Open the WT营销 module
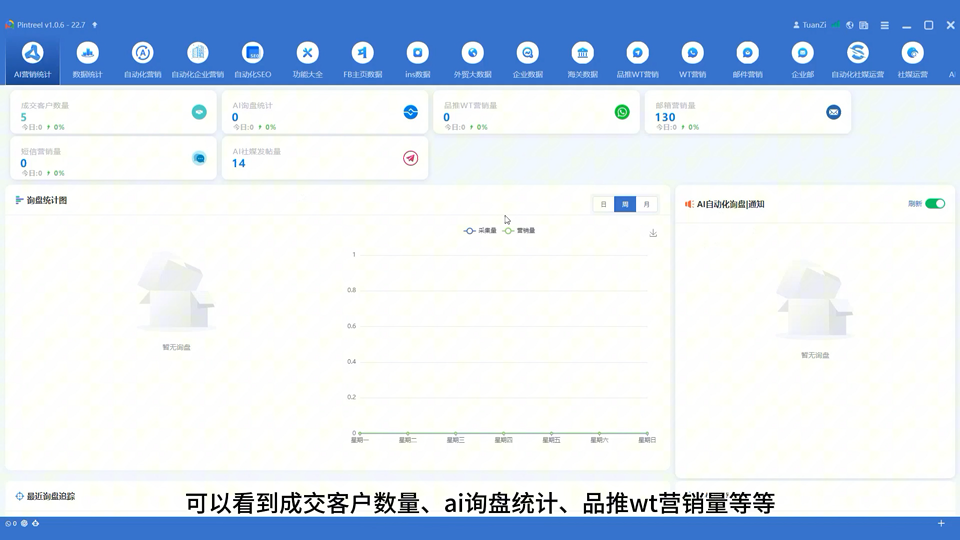The width and height of the screenshot is (960, 540). tap(692, 60)
